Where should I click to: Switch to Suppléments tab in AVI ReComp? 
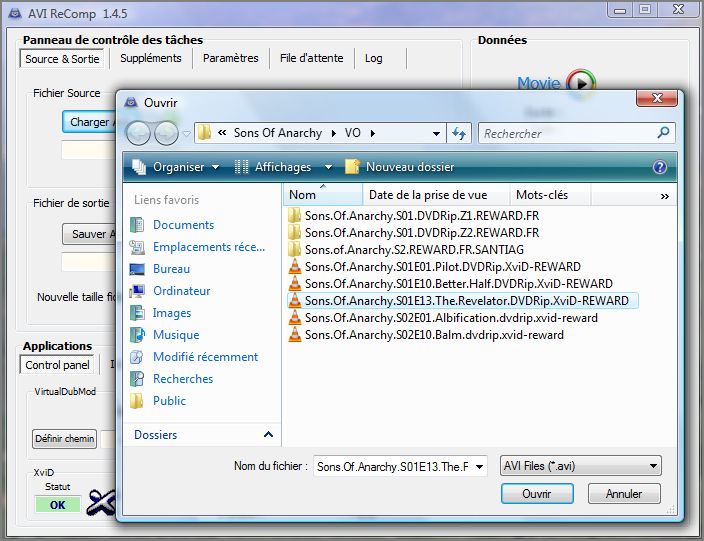coord(151,58)
